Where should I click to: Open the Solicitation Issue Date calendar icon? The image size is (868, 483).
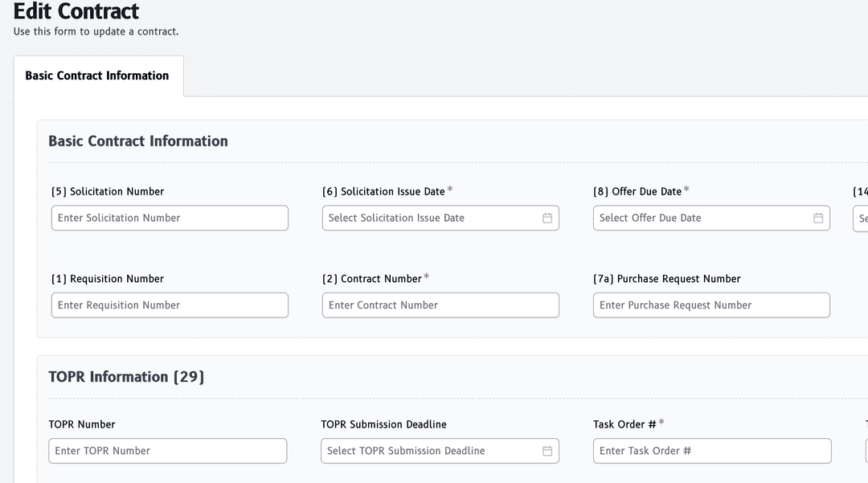coord(547,218)
